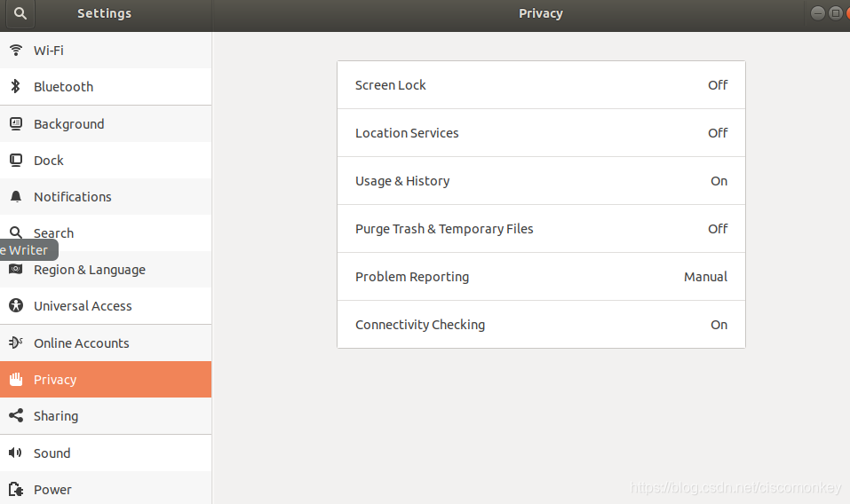Open Wi-Fi settings panel
Image resolution: width=850 pixels, height=504 pixels.
(x=106, y=51)
